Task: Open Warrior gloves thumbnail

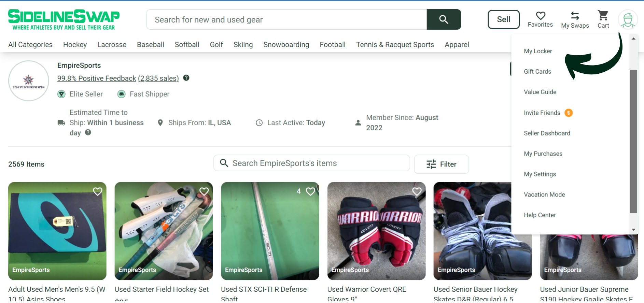Action: point(376,231)
